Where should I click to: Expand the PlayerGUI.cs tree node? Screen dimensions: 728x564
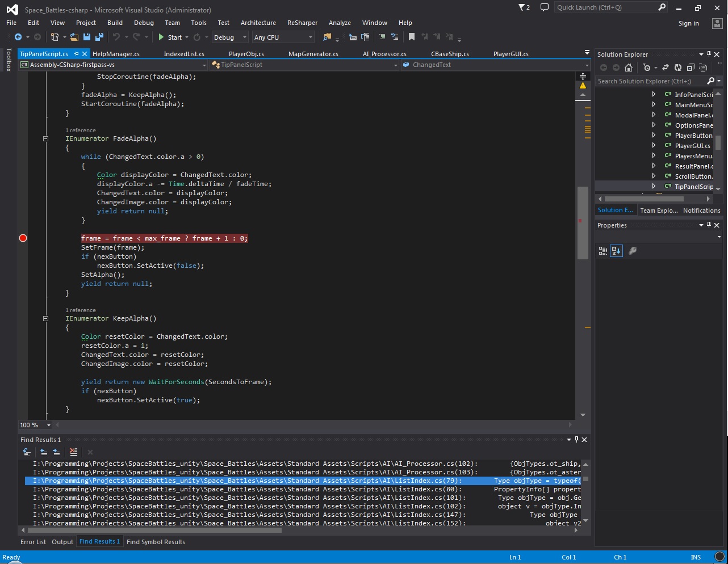654,146
